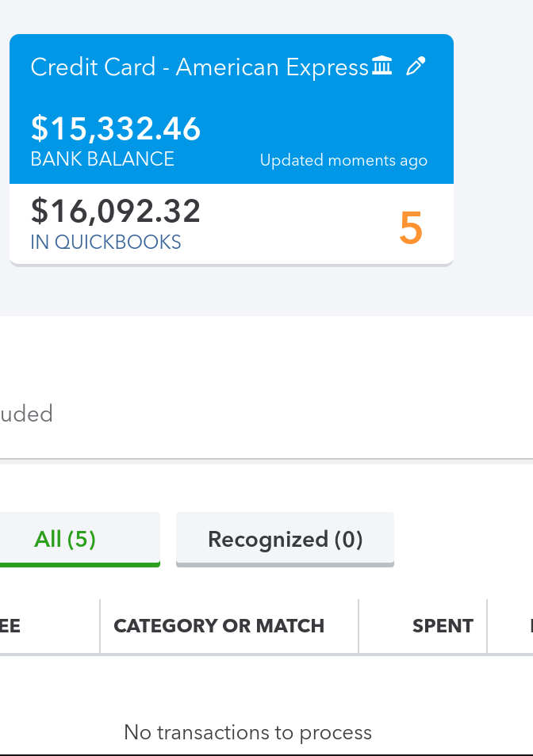
Task: Click the Bank Balance label
Action: click(x=102, y=158)
